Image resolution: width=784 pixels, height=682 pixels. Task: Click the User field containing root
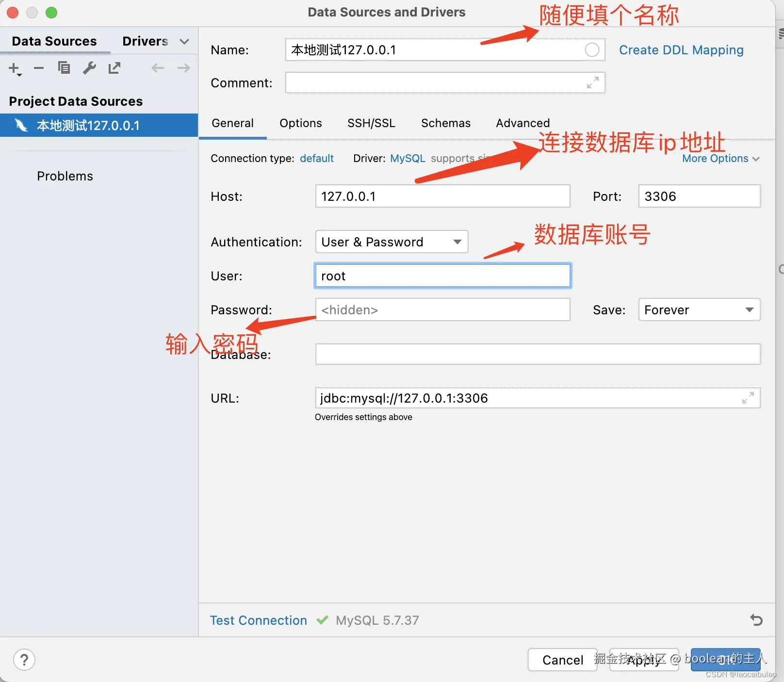tap(442, 276)
